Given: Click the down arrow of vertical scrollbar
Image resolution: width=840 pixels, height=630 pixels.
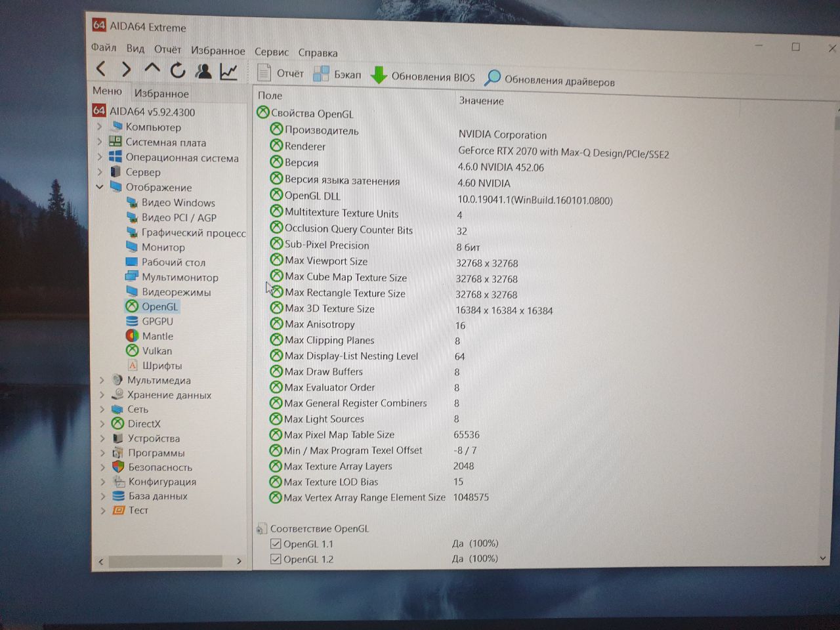Looking at the screenshot, I should tap(823, 558).
